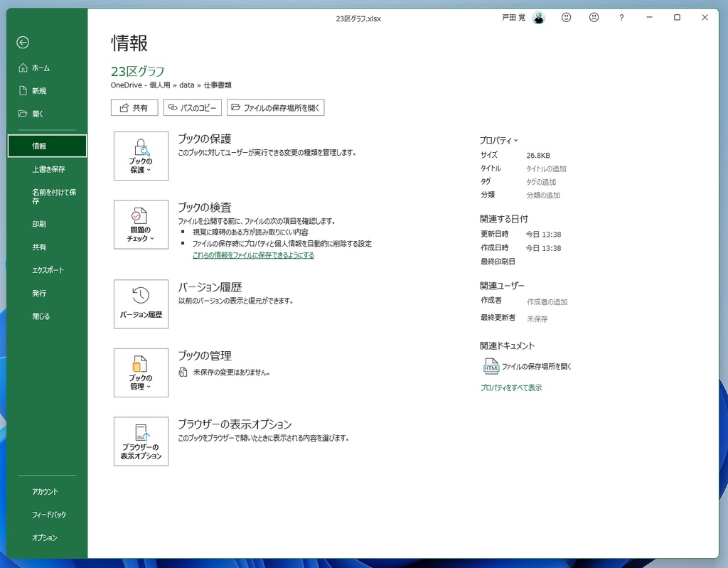Image resolution: width=728 pixels, height=568 pixels.
Task: Click 分類の追加 field
Action: (543, 195)
